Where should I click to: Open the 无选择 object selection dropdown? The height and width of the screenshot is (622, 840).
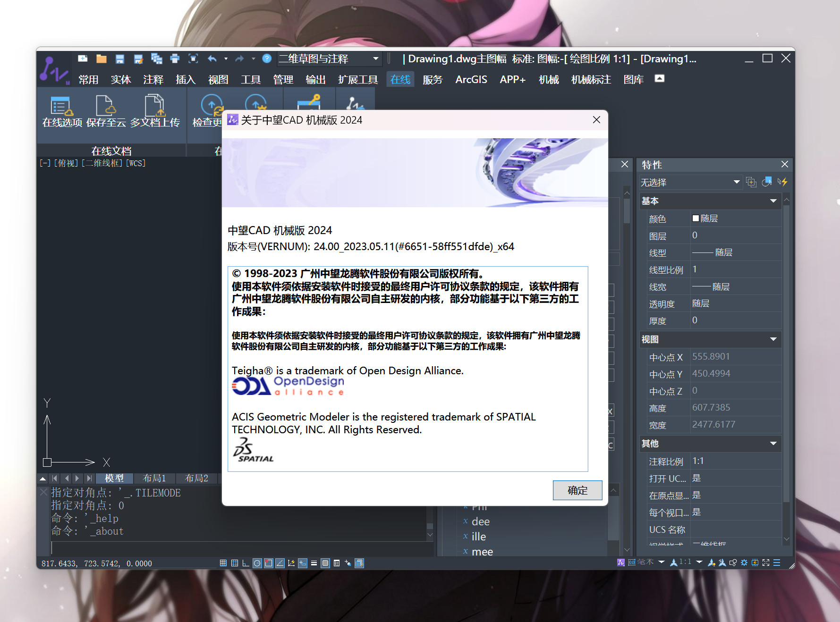[x=690, y=182]
